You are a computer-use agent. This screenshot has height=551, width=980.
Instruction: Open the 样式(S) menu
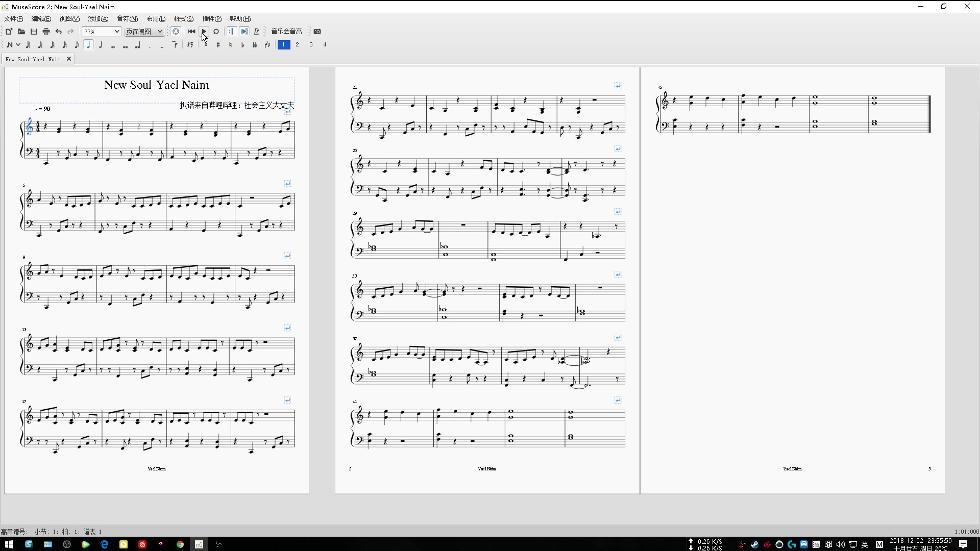click(183, 19)
